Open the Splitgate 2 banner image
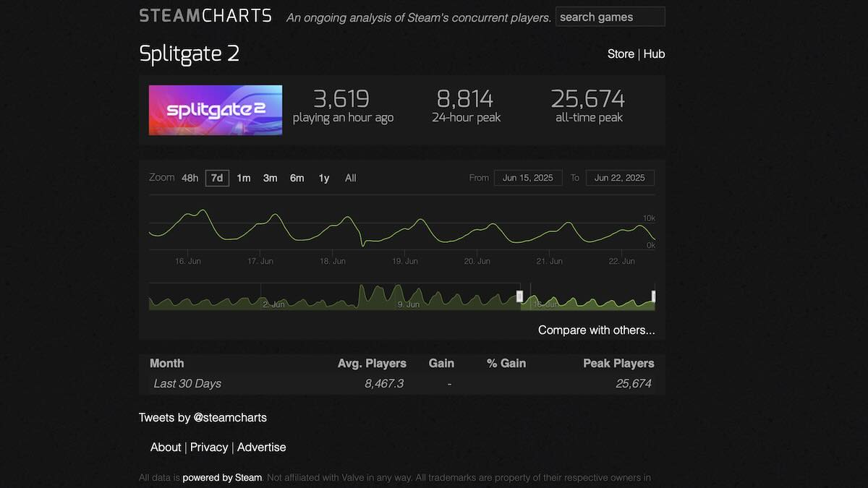Image resolution: width=868 pixels, height=488 pixels. 216,110
